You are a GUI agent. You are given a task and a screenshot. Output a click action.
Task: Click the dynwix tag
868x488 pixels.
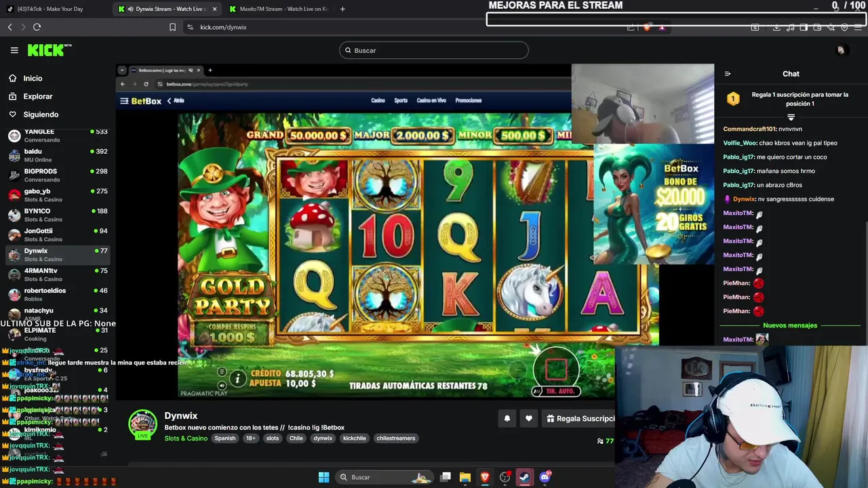(x=323, y=439)
